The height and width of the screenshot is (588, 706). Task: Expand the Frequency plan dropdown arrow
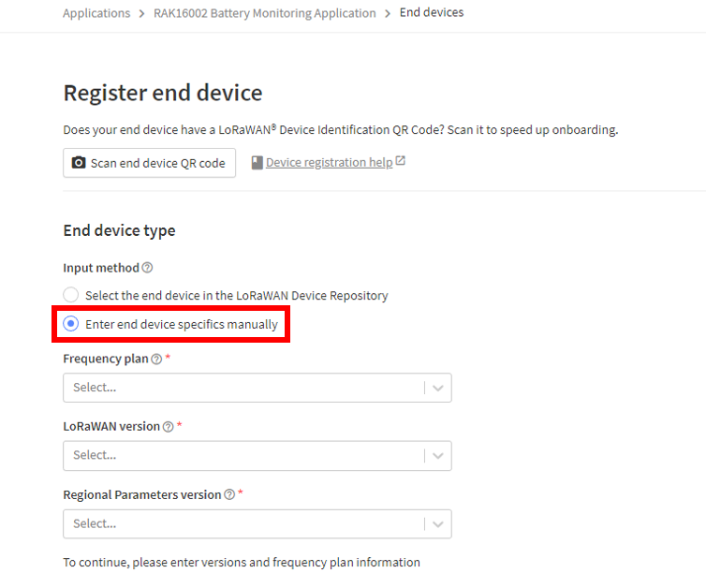pos(438,388)
